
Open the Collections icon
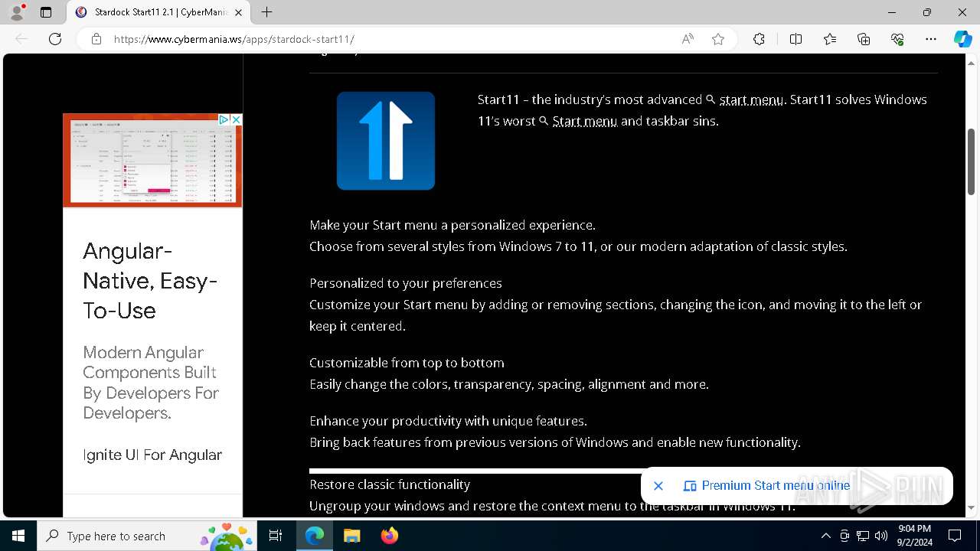point(864,39)
